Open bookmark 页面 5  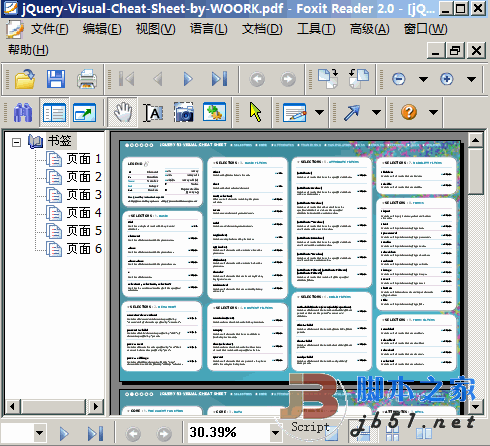tap(84, 231)
